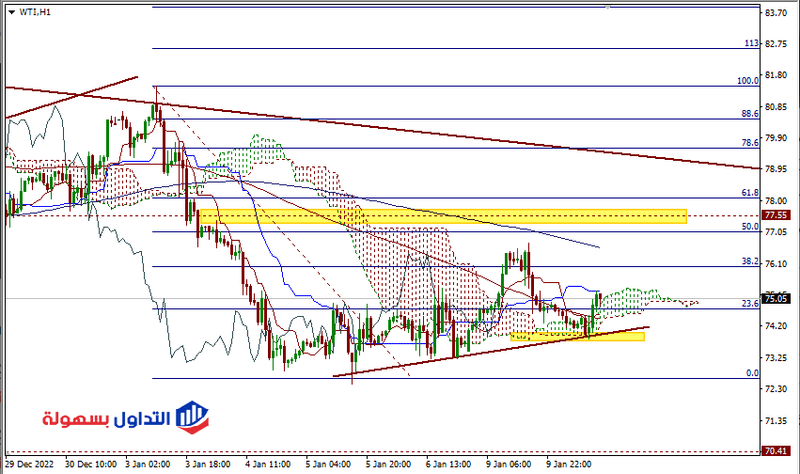Click the 75.05 current price tag
Image resolution: width=800 pixels, height=474 pixels.
(776, 298)
